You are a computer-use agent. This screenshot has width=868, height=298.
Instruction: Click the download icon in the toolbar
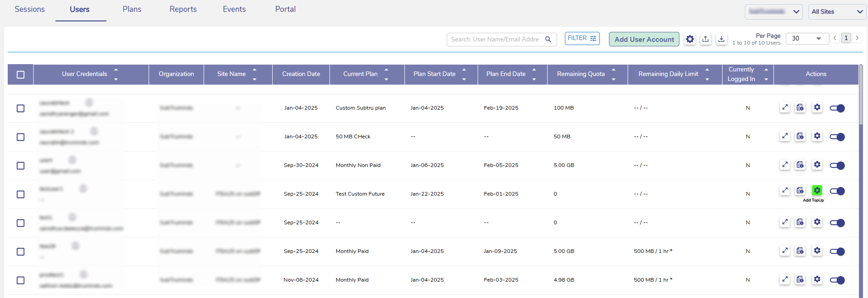pos(721,39)
